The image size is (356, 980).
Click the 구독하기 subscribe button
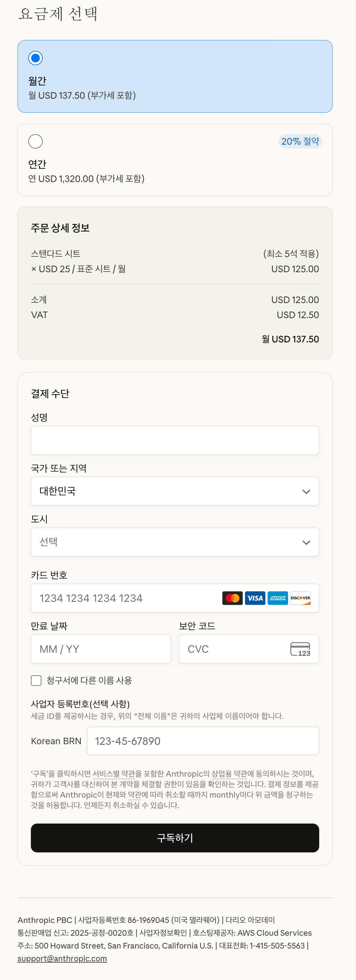click(x=175, y=838)
